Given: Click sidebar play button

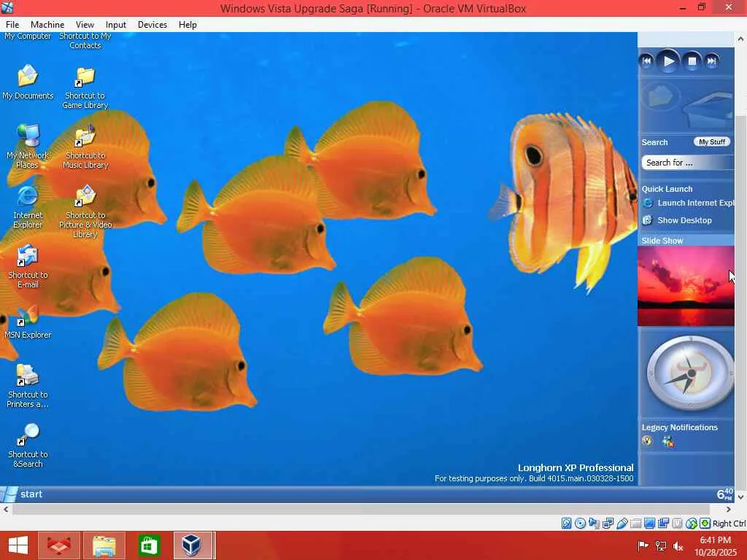Looking at the screenshot, I should point(668,61).
